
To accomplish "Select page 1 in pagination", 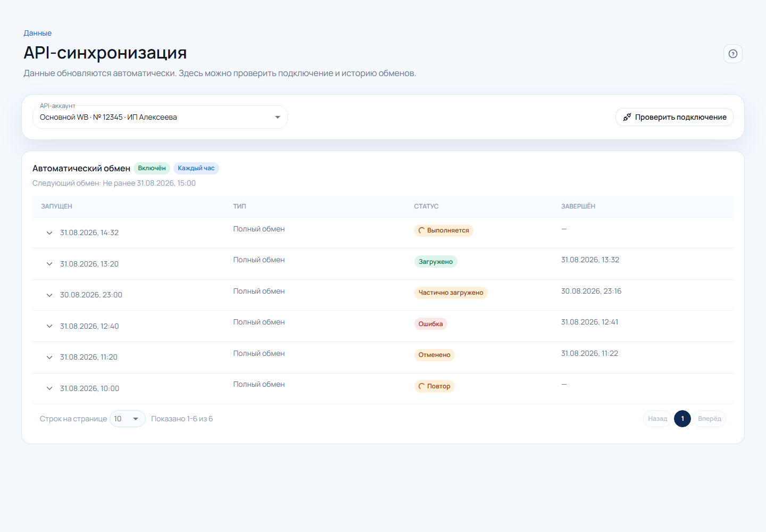I will point(682,419).
